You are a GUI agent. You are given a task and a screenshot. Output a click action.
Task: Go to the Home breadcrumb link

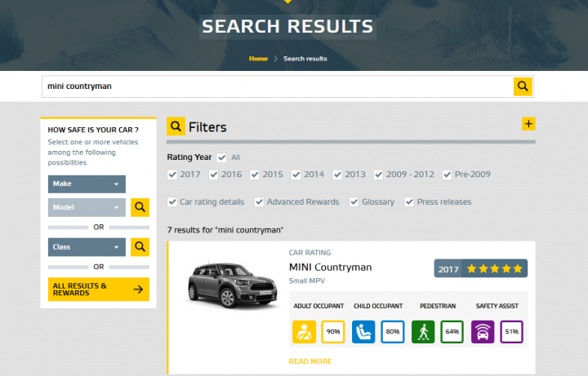click(x=258, y=59)
